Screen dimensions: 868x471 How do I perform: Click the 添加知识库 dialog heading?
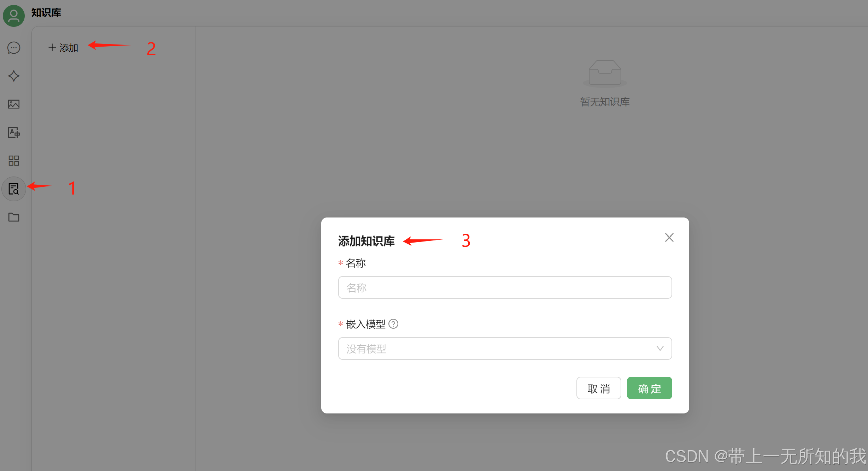coord(366,241)
